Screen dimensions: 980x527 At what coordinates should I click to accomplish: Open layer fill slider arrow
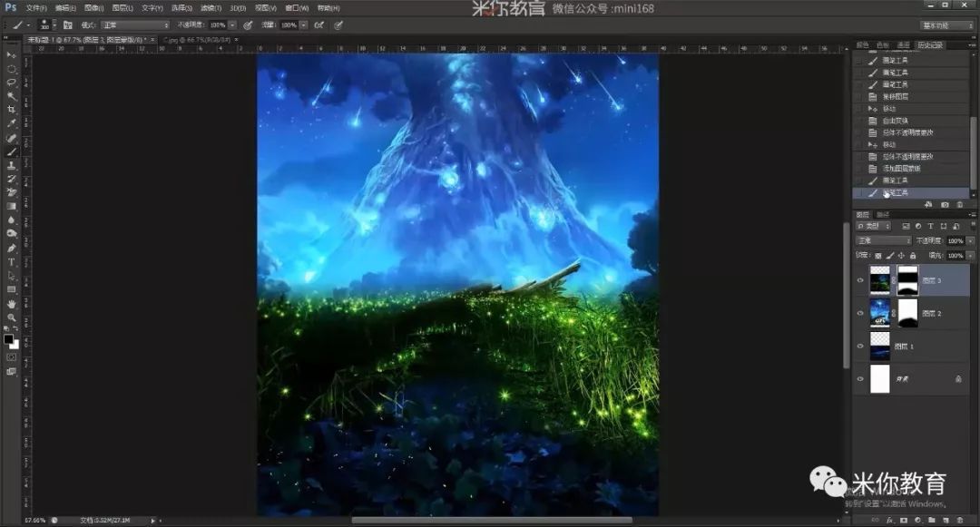click(971, 256)
